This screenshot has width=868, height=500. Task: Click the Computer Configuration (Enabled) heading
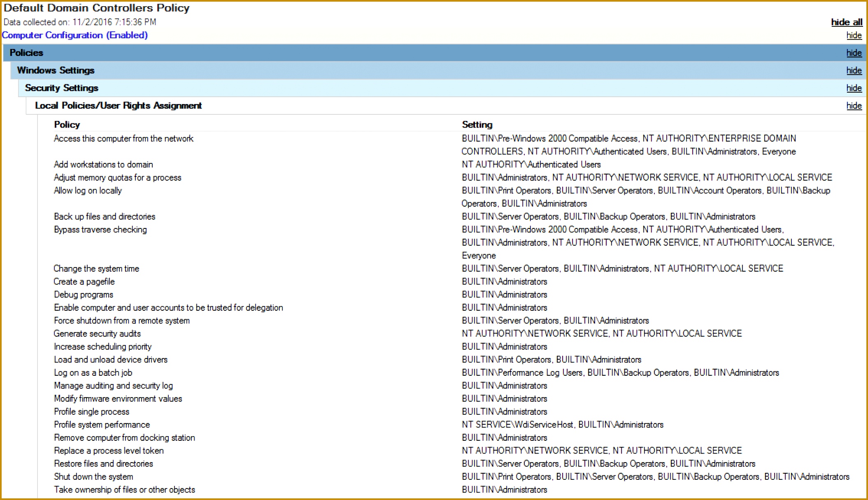(75, 35)
